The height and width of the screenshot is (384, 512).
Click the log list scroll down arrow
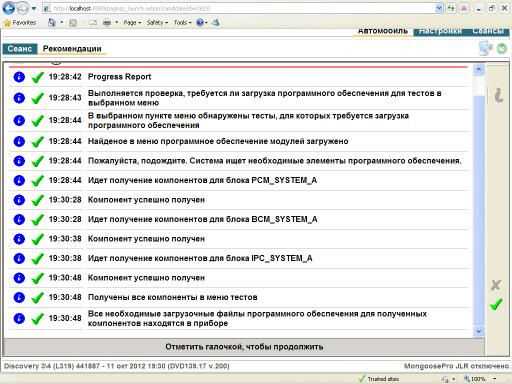tap(479, 332)
